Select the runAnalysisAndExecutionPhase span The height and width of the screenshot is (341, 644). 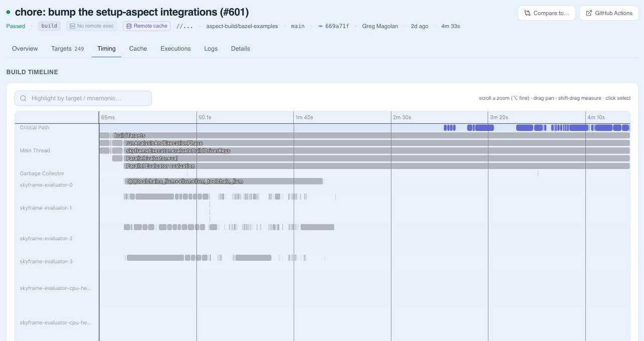pyautogui.click(x=377, y=143)
